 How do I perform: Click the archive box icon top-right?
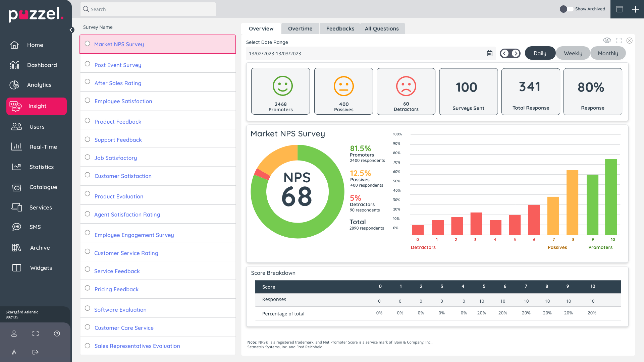(619, 9)
